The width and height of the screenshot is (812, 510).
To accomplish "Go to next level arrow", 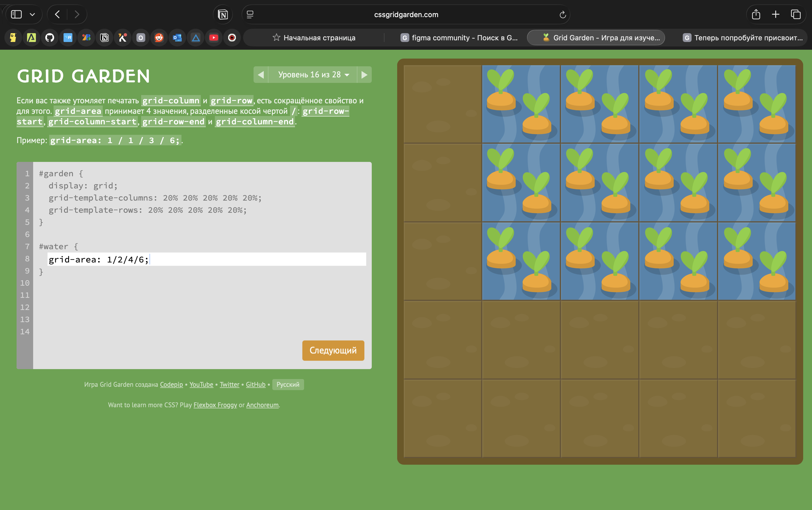I will pos(364,75).
